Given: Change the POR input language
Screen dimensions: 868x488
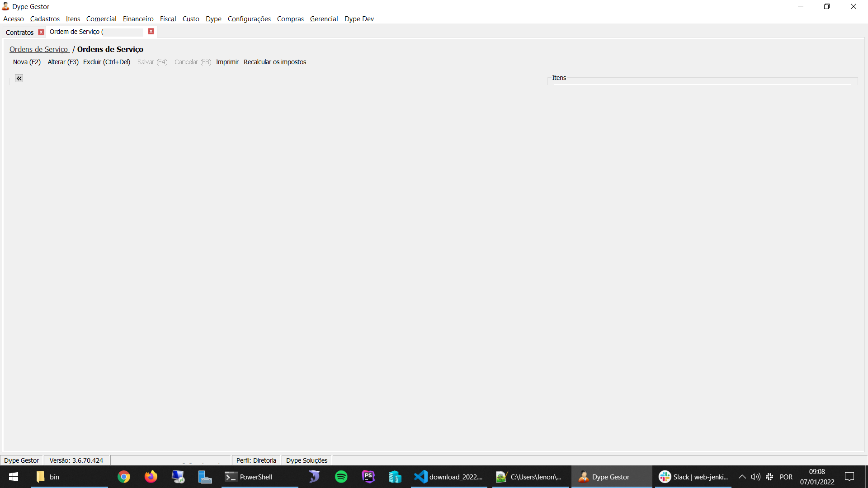Looking at the screenshot, I should pyautogui.click(x=786, y=477).
